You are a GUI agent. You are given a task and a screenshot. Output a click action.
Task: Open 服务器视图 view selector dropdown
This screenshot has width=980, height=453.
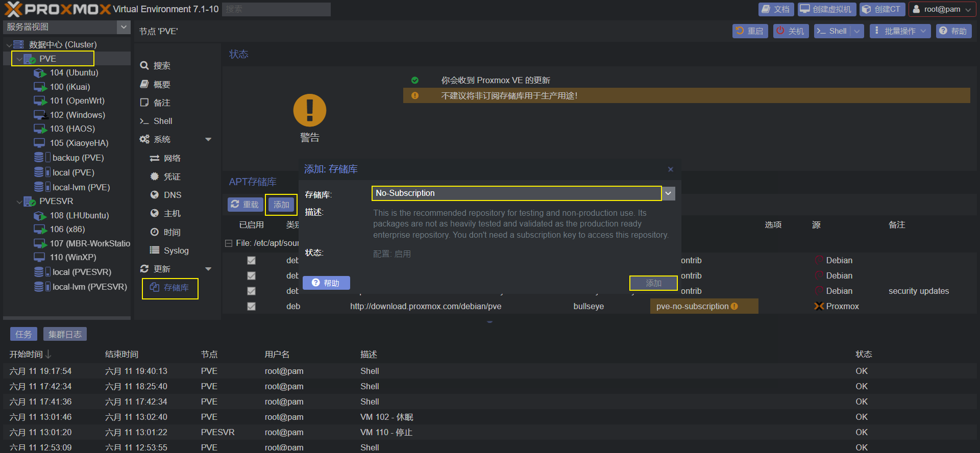[x=124, y=27]
